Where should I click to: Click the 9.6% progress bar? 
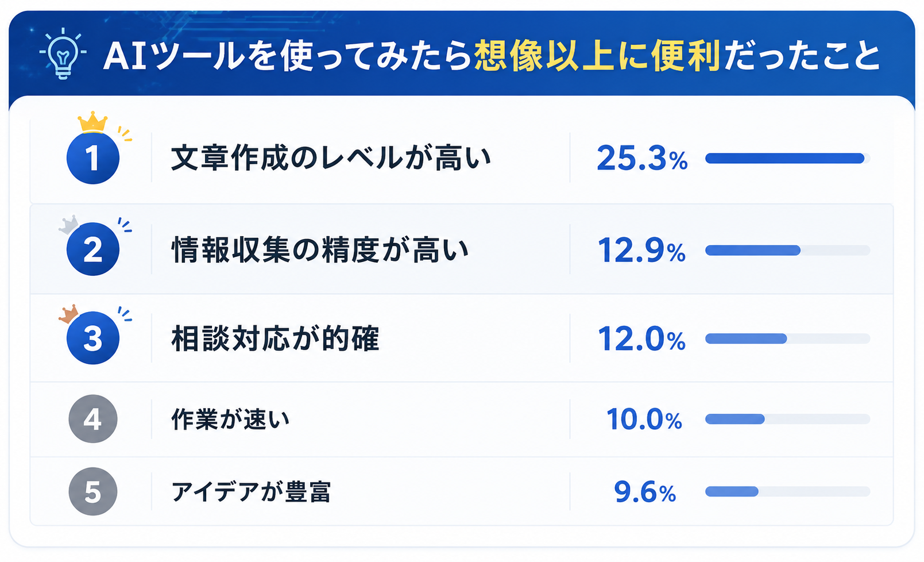tap(787, 491)
